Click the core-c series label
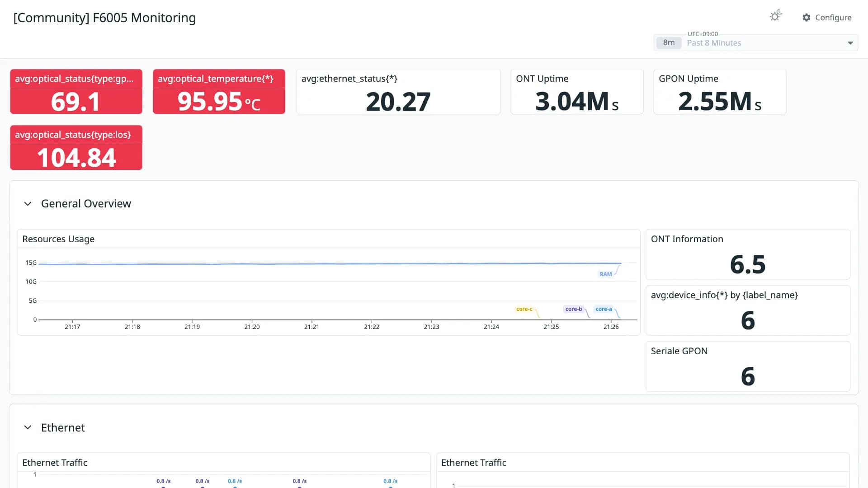Screen dimensions: 868x488 (524, 309)
